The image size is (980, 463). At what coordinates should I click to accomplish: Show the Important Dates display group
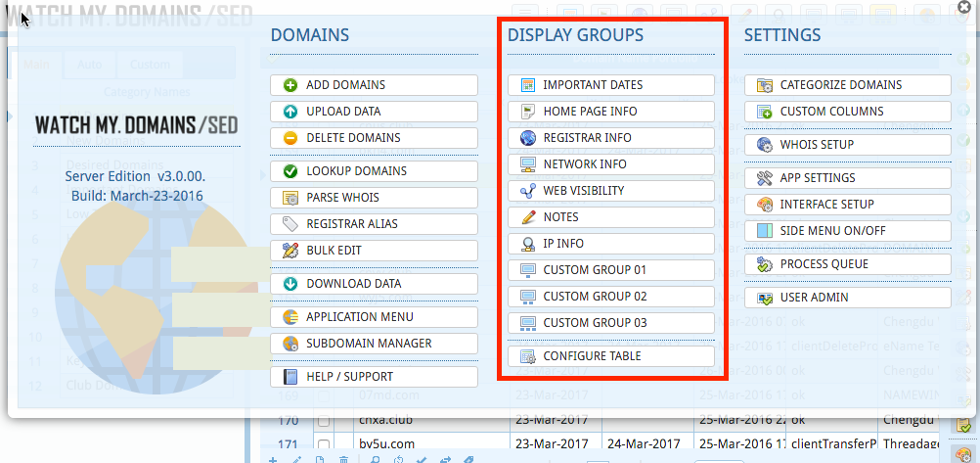610,85
